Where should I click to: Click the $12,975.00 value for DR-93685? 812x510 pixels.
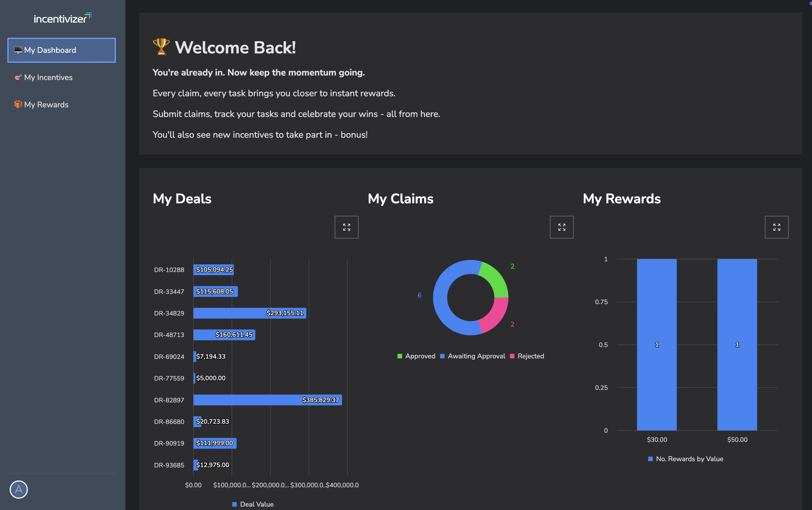(212, 465)
